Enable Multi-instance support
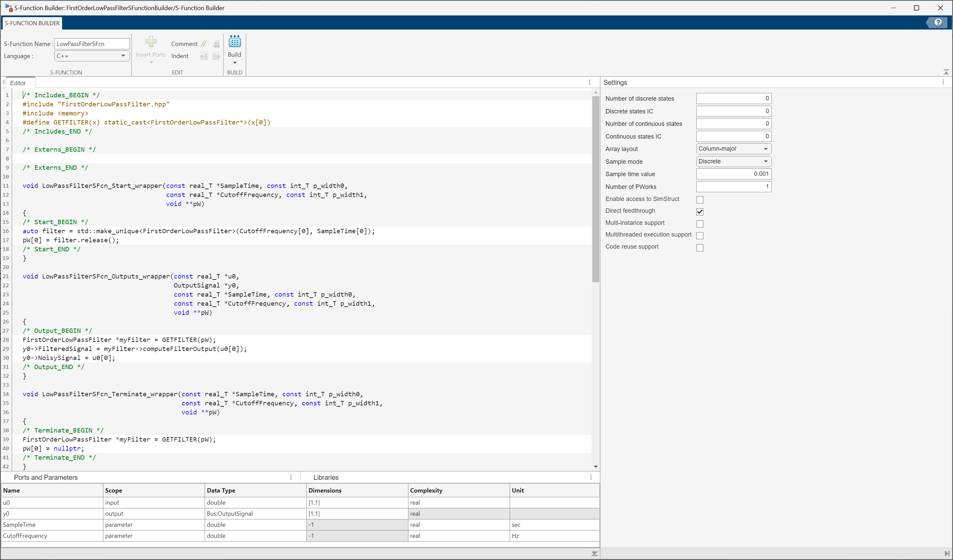953x560 pixels. point(700,223)
